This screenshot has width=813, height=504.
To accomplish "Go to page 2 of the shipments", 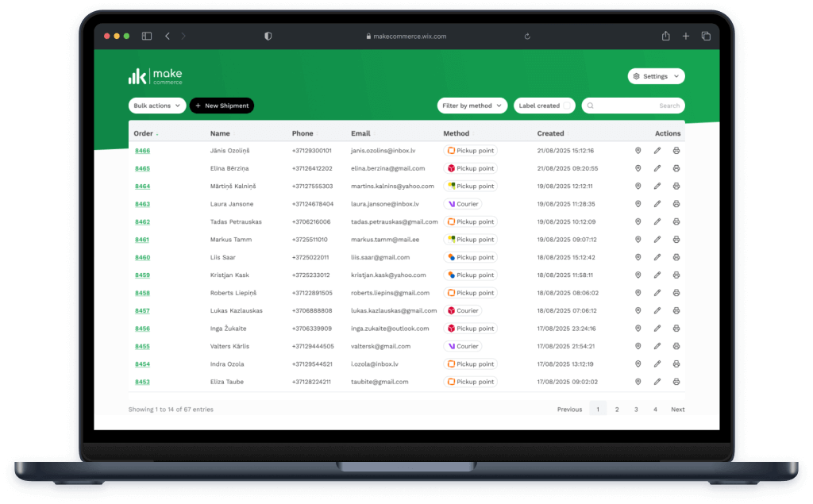I will [x=617, y=410].
